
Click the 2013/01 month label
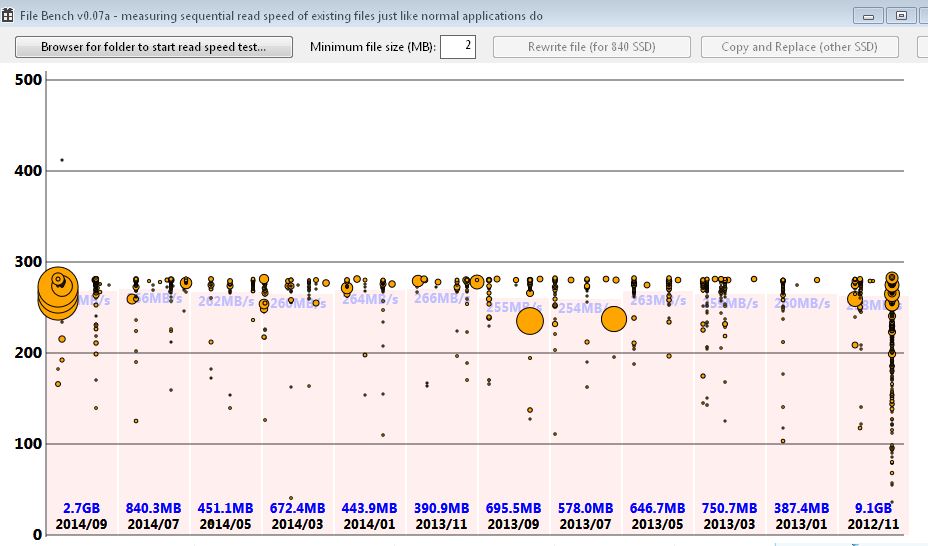(x=801, y=524)
